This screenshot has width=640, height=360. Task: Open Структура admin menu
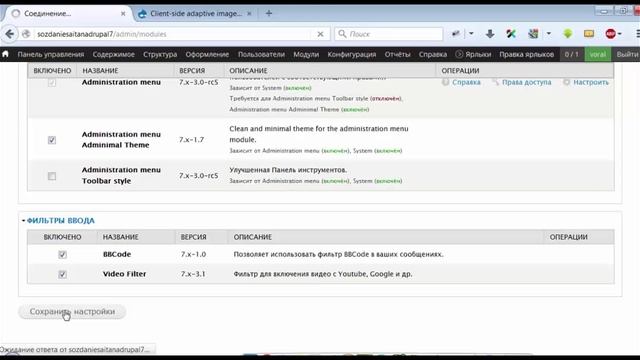click(x=160, y=54)
